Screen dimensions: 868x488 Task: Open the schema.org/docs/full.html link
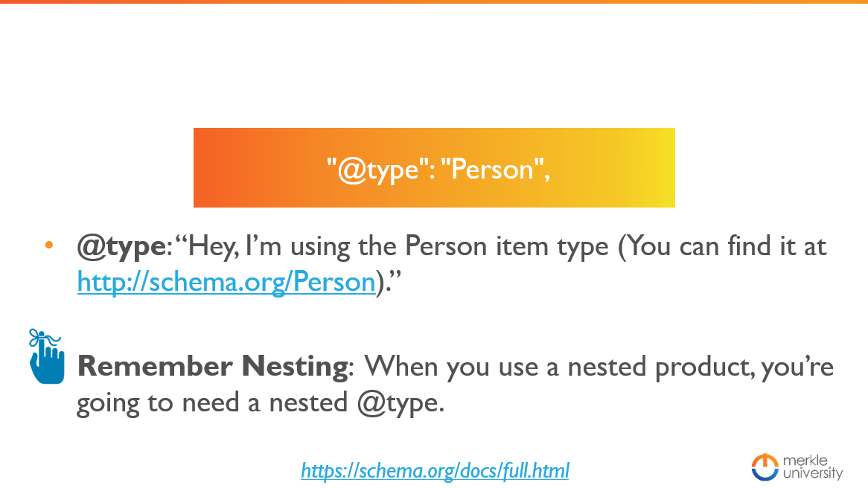pos(435,471)
